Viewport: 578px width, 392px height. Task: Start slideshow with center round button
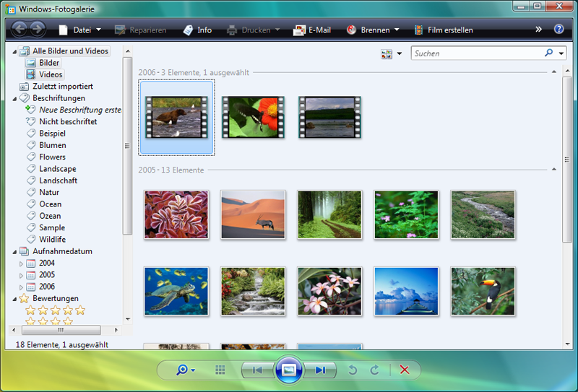pos(288,370)
